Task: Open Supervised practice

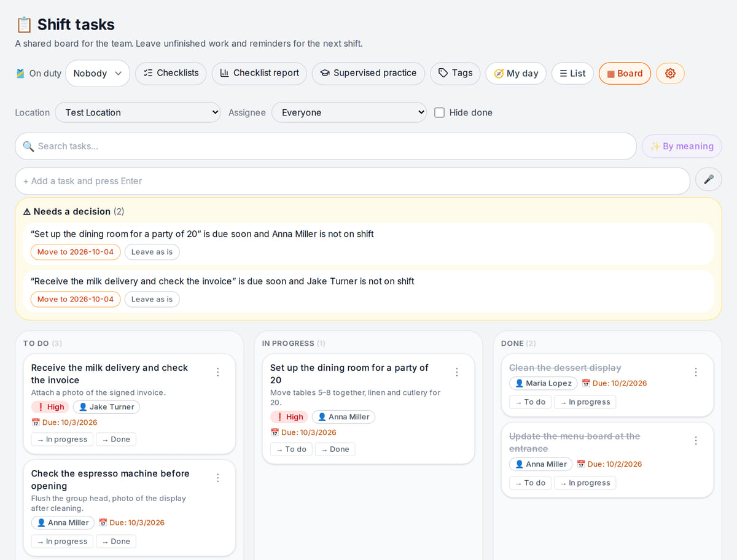Action: pos(368,73)
